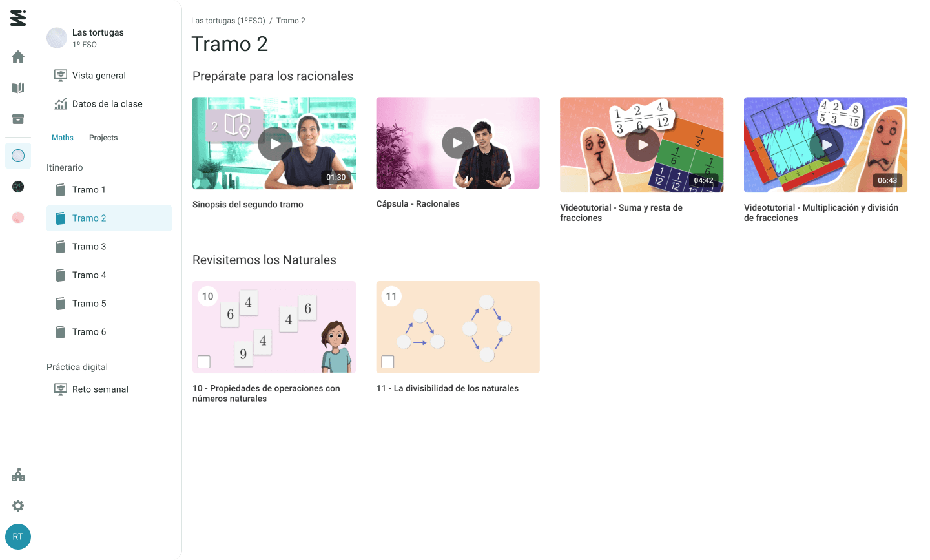Select the dark globe class icon
This screenshot has height=560, width=930.
pyautogui.click(x=18, y=187)
